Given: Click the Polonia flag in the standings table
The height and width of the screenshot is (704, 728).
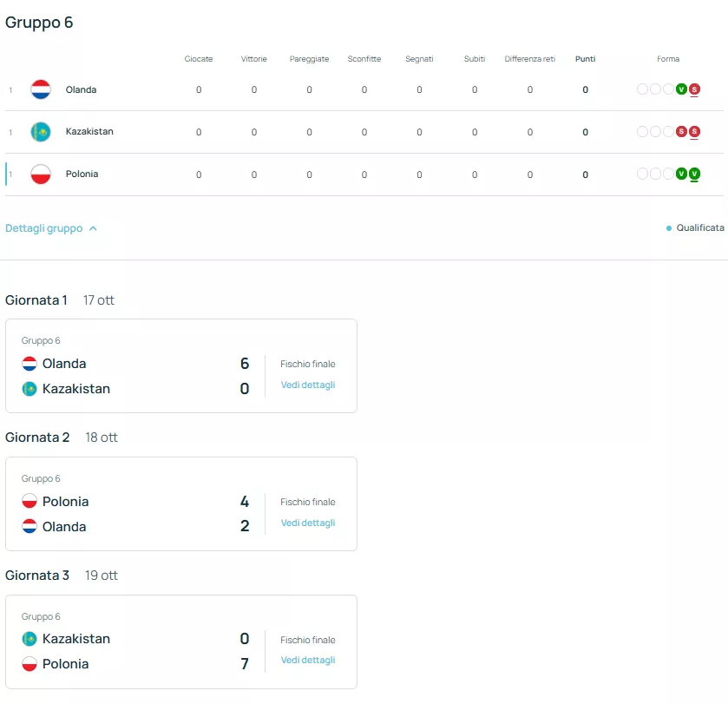Looking at the screenshot, I should pos(41,174).
